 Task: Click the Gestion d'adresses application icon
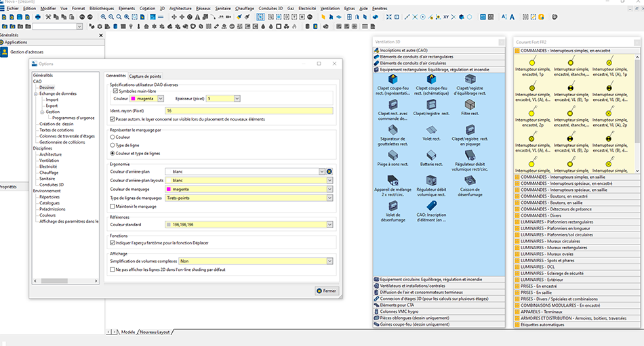click(4, 53)
